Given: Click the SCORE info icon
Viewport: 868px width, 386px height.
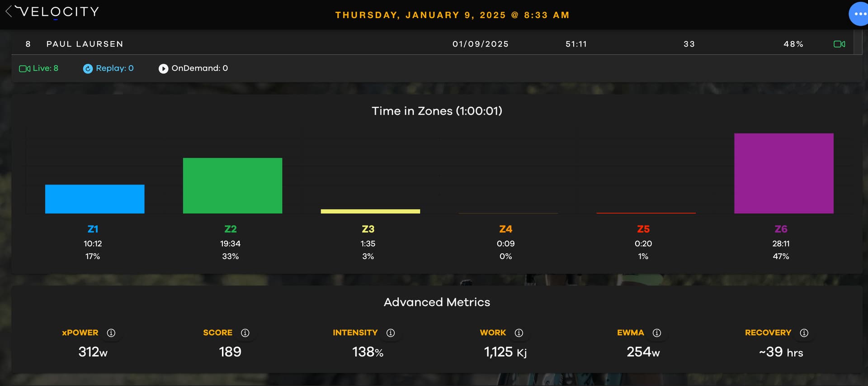Looking at the screenshot, I should click(245, 333).
